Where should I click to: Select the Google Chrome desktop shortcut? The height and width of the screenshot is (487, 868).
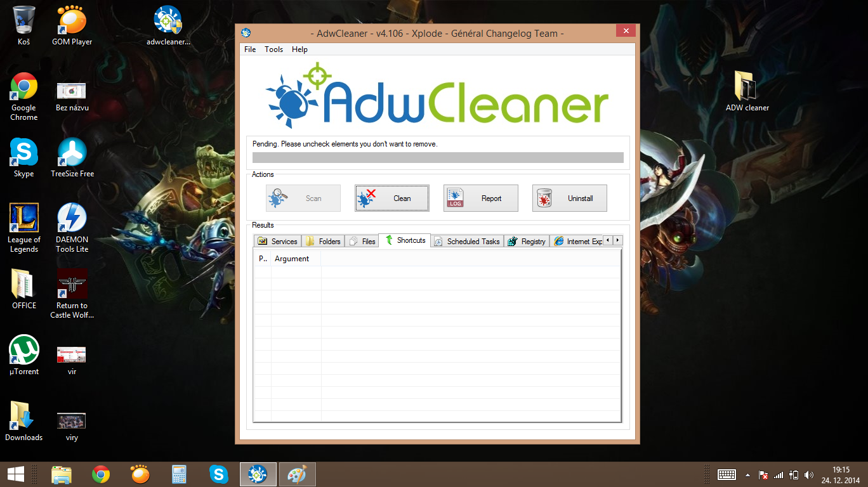tap(24, 96)
